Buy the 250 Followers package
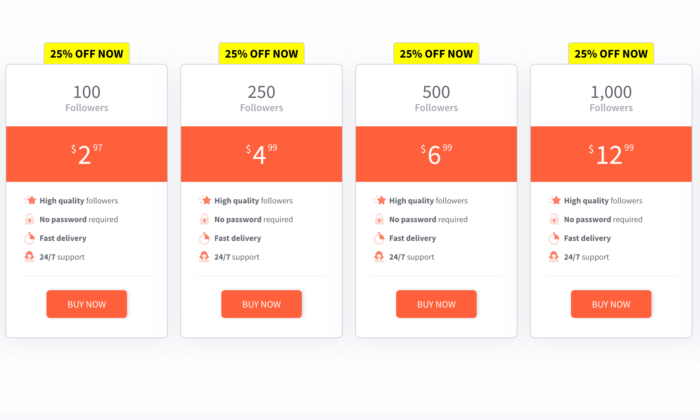This screenshot has height=420, width=700. [x=262, y=304]
